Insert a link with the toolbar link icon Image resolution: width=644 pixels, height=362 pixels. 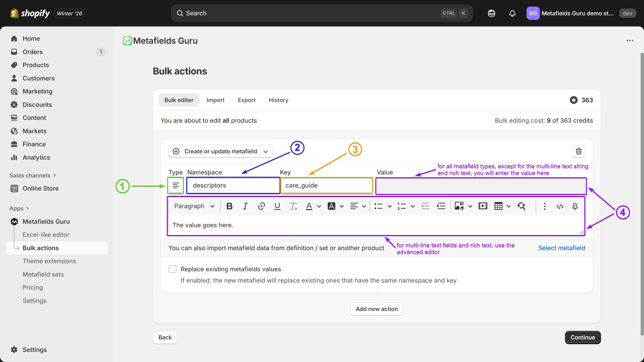pos(261,206)
